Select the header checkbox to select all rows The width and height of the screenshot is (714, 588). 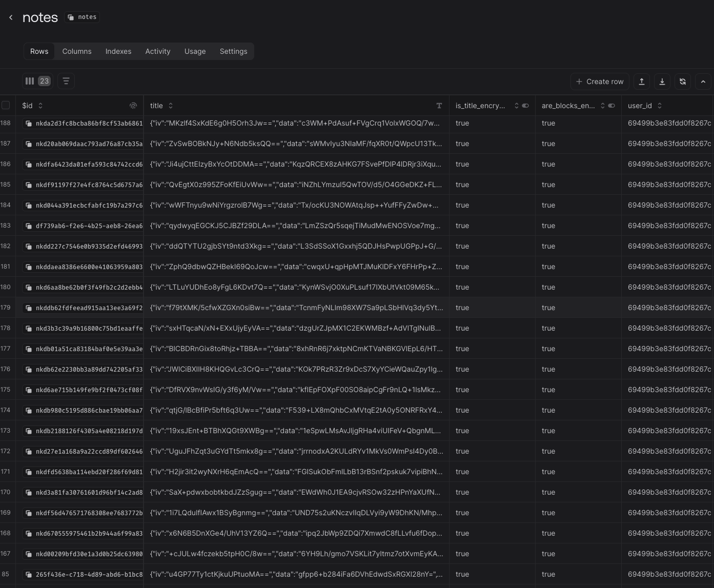pyautogui.click(x=6, y=105)
